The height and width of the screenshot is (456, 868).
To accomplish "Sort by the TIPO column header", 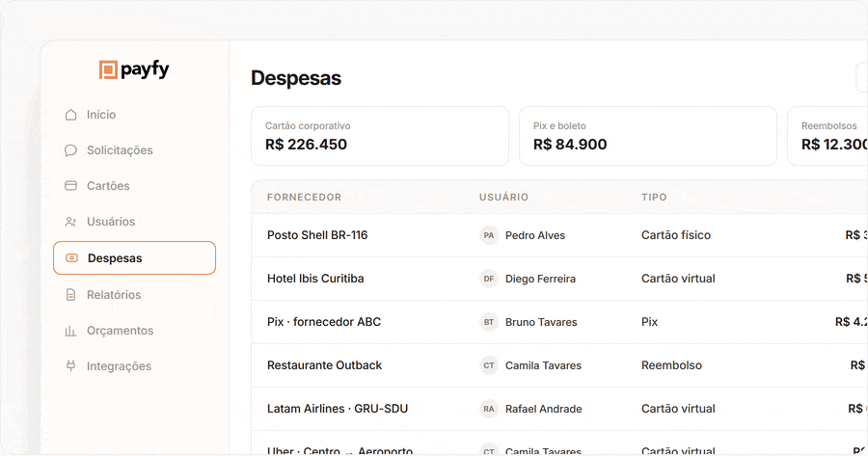I will (x=654, y=197).
